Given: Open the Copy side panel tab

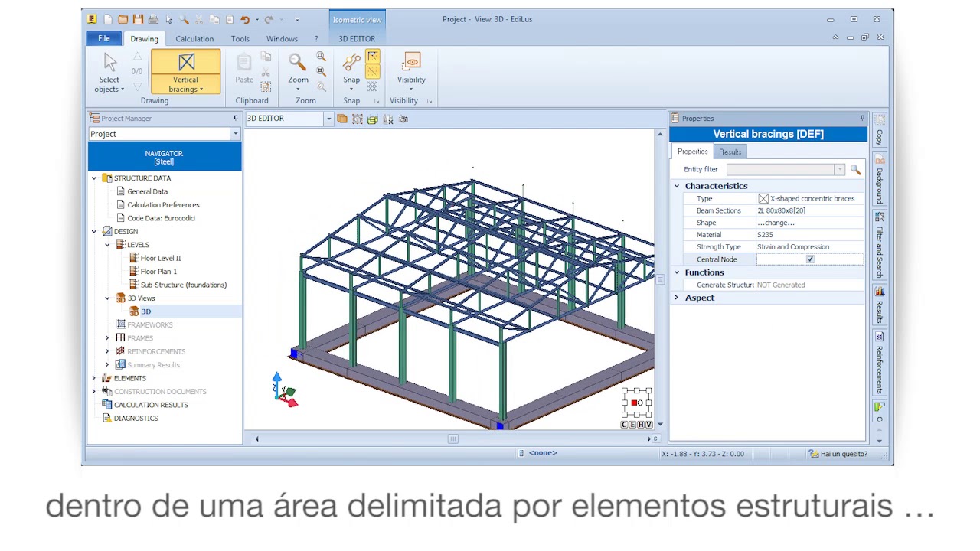Looking at the screenshot, I should tap(880, 132).
